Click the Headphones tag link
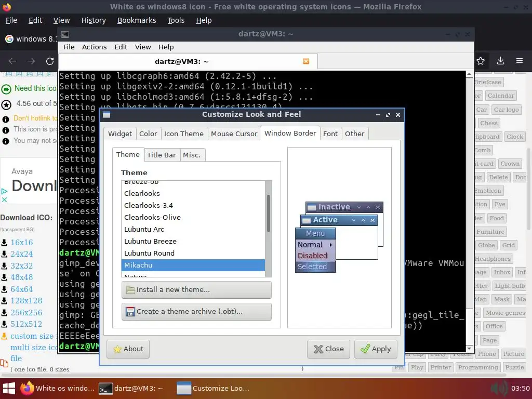 [493, 259]
